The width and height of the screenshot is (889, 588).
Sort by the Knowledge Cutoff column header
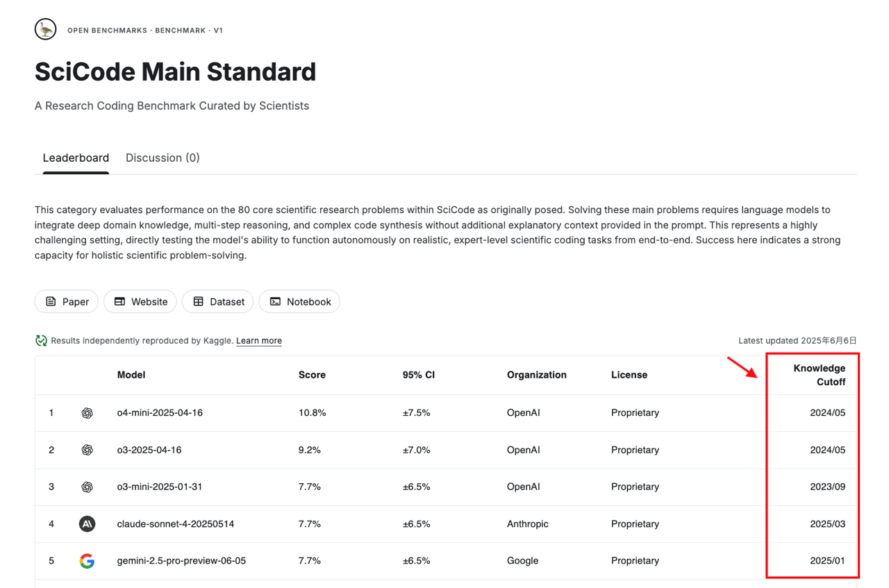[x=820, y=375]
